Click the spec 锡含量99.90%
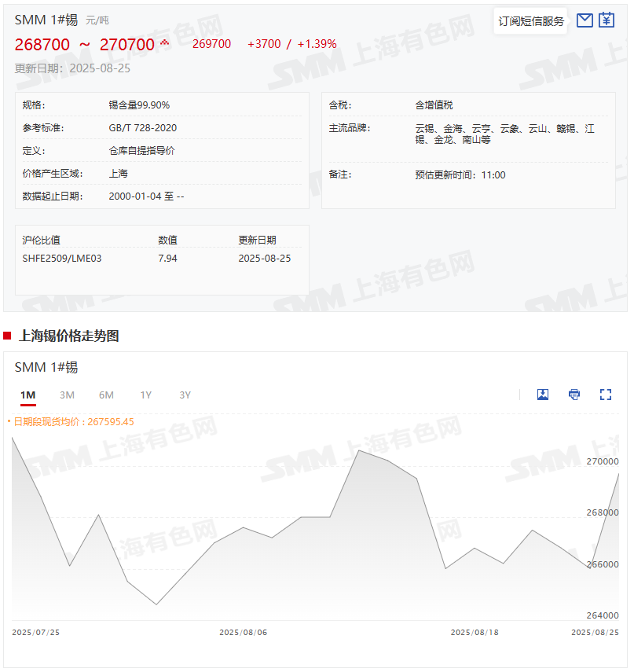Viewport: 634px width, 672px height. pos(139,105)
